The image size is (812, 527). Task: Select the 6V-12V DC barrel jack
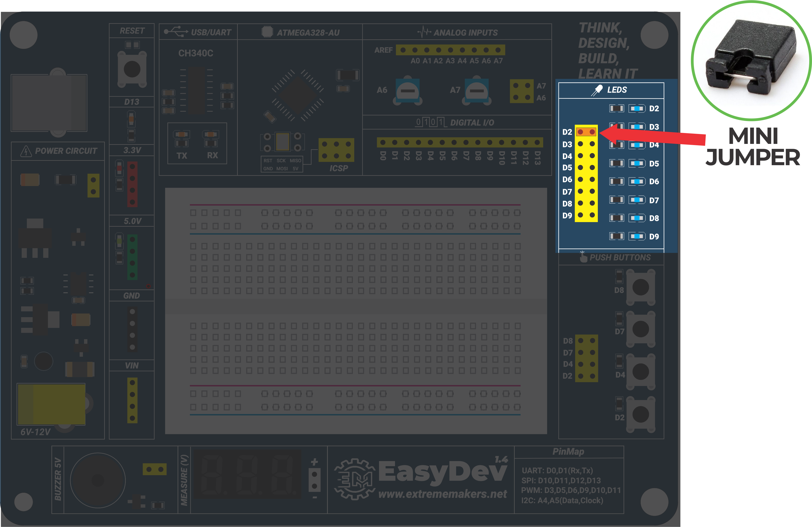[x=52, y=405]
